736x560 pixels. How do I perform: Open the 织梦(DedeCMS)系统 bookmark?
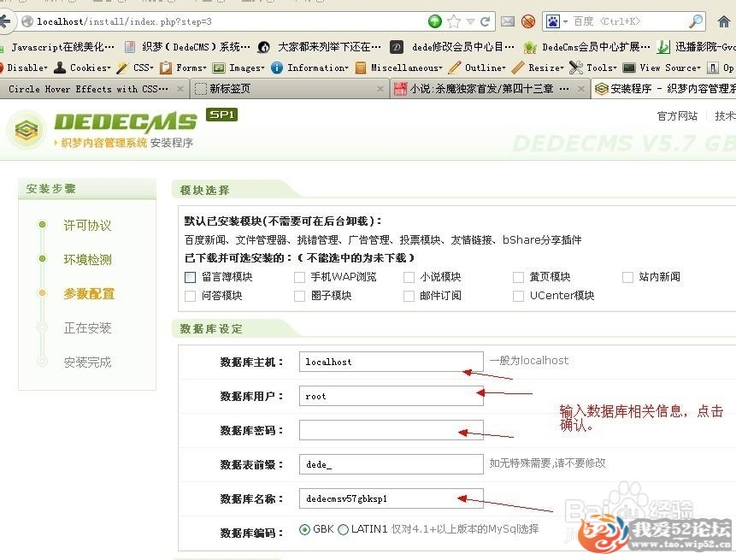(188, 47)
